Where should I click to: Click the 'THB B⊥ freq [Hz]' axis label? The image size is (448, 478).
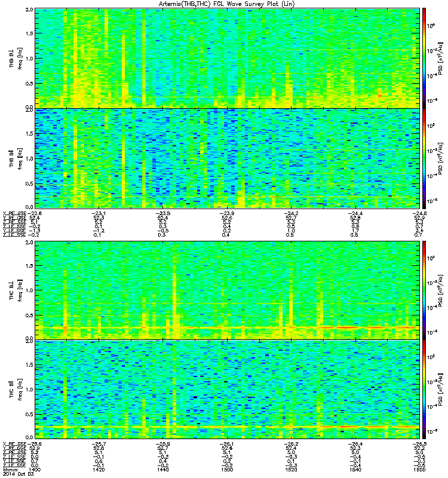click(16, 58)
